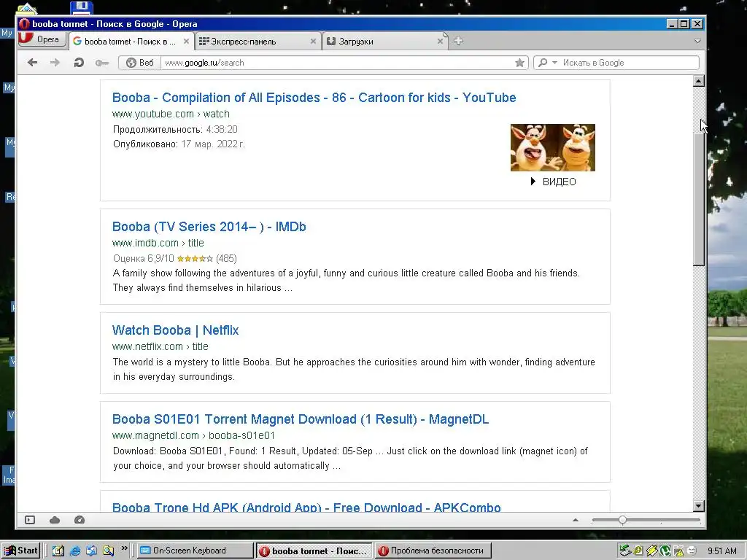Click the yellow warning tray icon
The width and height of the screenshot is (747, 560).
(x=678, y=551)
